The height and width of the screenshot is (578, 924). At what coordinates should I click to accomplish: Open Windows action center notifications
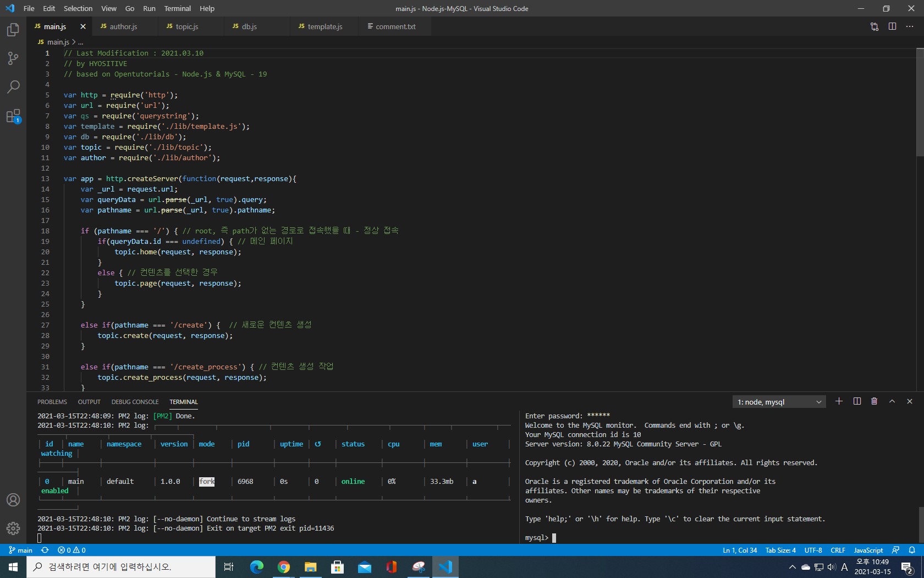coord(908,567)
